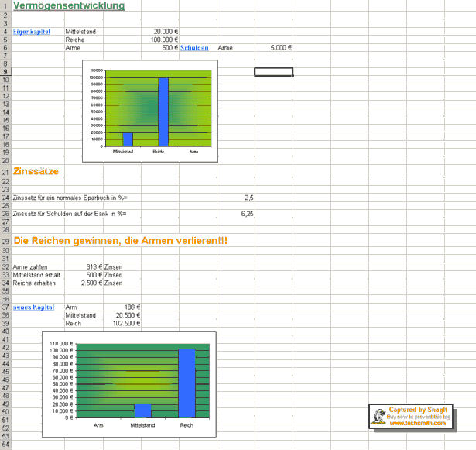Viewport: 476px width, 450px height.
Task: Open the neues Kapital hyperlink
Action: click(33, 307)
